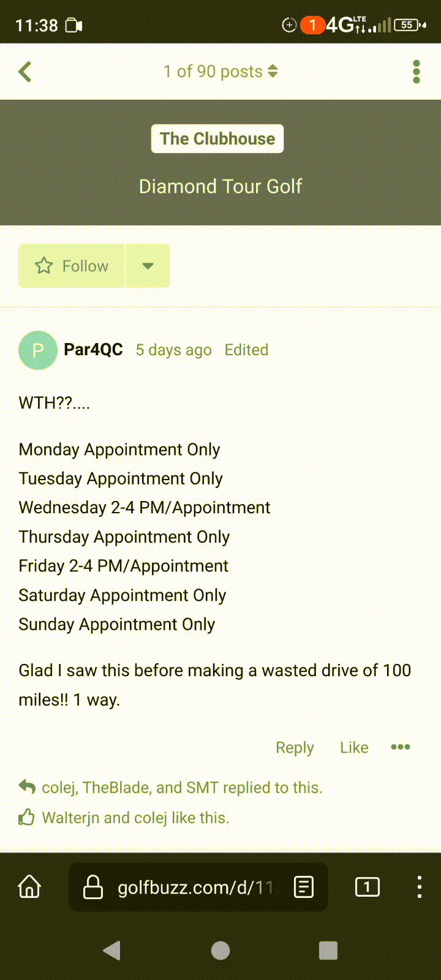View the post's "Edited" history link
441x980 pixels.
coord(246,350)
